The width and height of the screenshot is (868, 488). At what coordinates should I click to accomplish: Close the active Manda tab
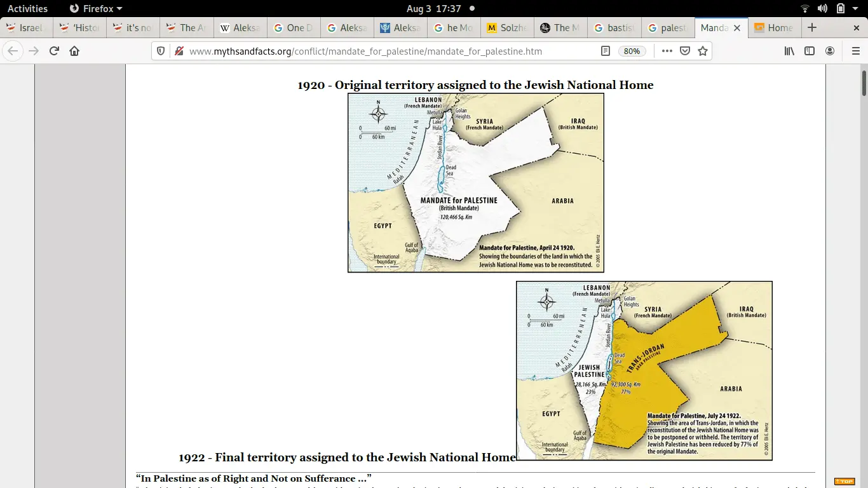(737, 28)
